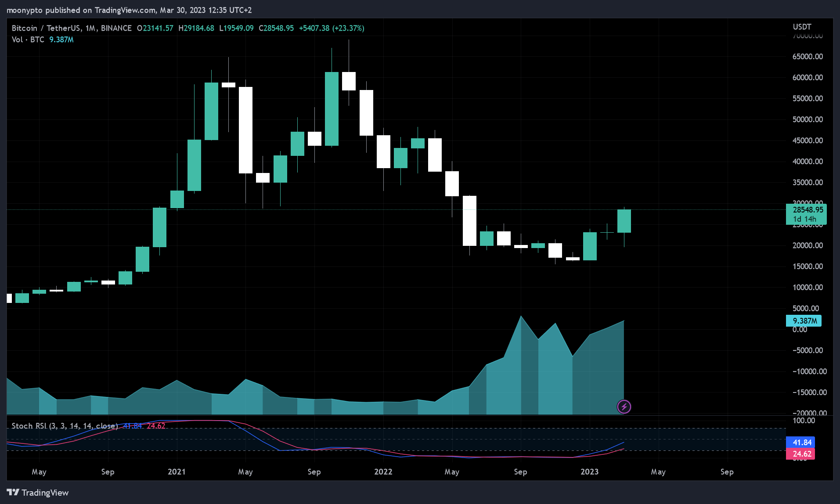Click the USDT currency label

pyautogui.click(x=802, y=27)
